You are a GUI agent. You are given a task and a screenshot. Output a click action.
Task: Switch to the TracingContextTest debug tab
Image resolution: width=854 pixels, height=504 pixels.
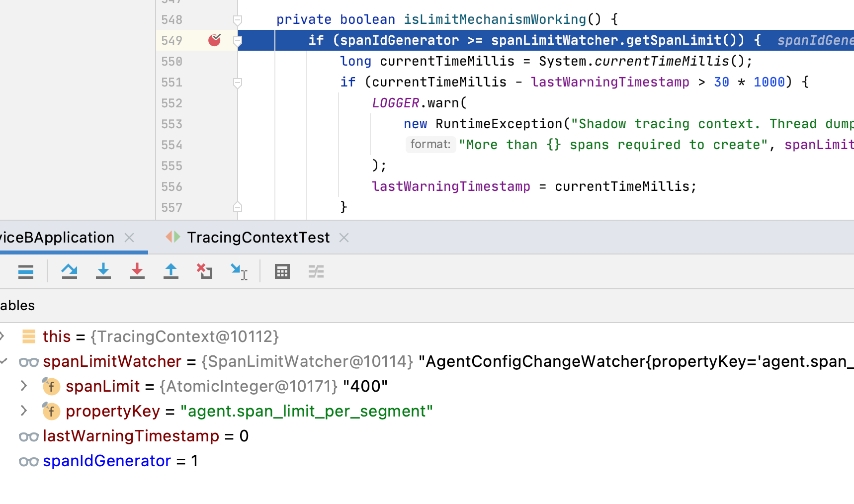point(258,238)
